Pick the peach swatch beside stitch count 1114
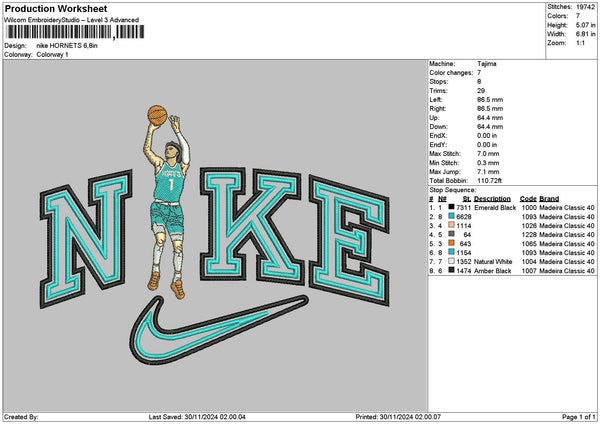Viewport: 600px width, 424px height. (451, 225)
